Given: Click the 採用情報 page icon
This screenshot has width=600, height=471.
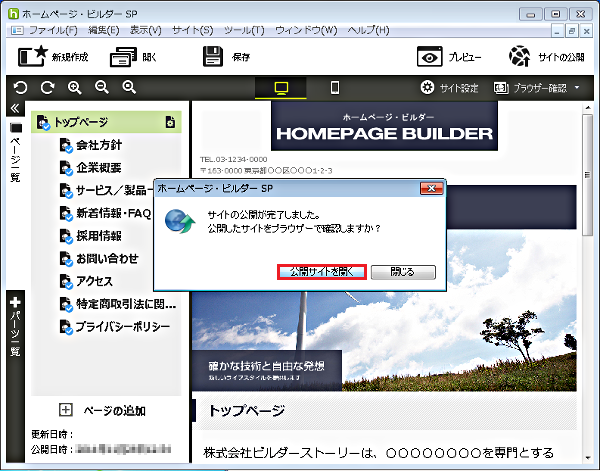Looking at the screenshot, I should pos(66,236).
